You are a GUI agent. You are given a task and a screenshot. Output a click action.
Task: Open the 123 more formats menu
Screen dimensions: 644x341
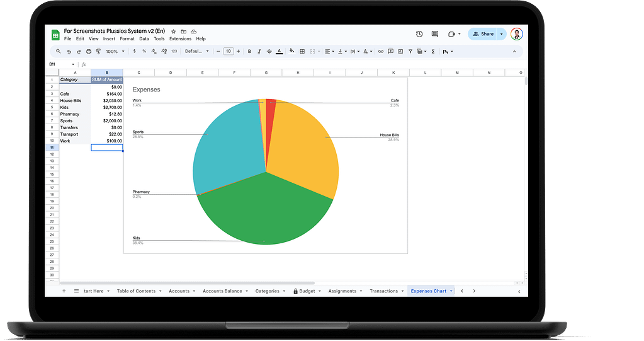click(x=174, y=52)
